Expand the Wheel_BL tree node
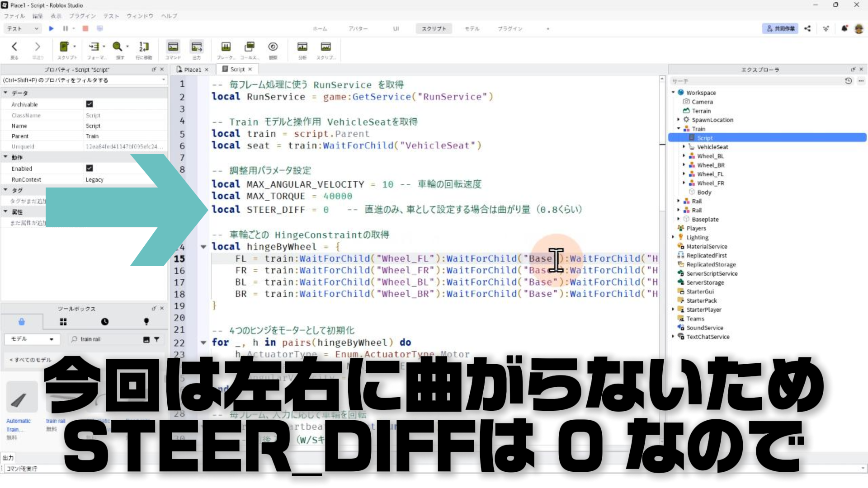The image size is (868, 488). 684,156
